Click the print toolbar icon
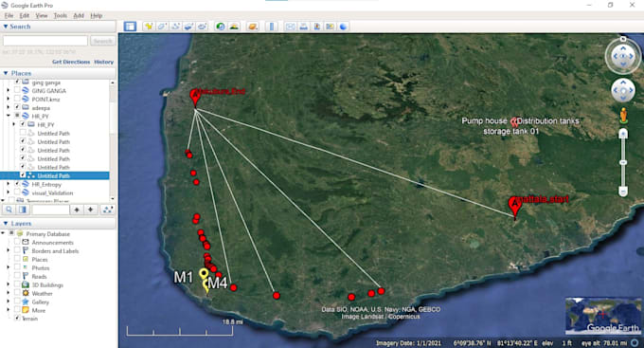Screen dimensions: 644x348 303,27
